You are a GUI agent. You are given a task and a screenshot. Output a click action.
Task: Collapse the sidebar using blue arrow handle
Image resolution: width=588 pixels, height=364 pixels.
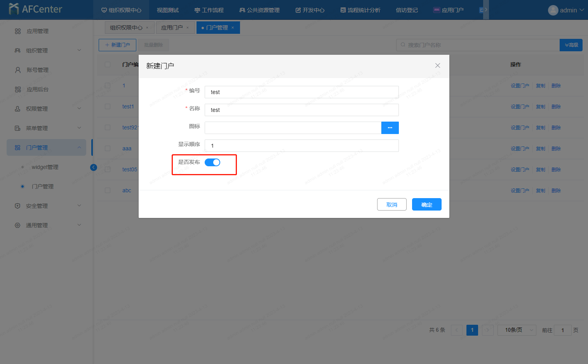tap(94, 167)
